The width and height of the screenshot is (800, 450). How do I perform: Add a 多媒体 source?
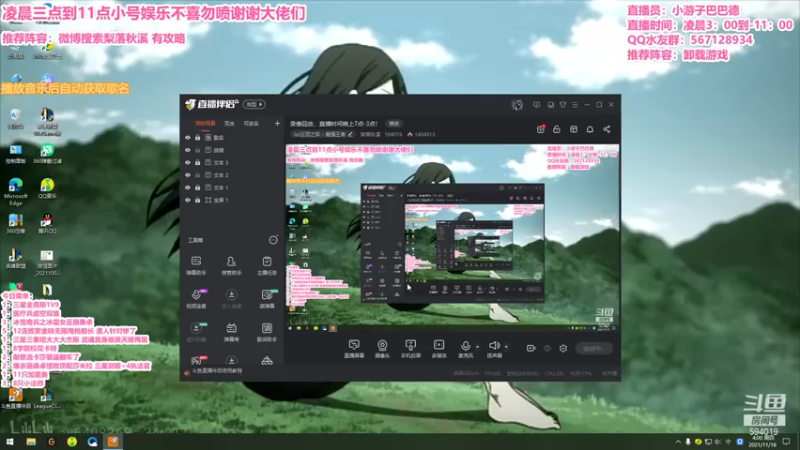point(439,348)
